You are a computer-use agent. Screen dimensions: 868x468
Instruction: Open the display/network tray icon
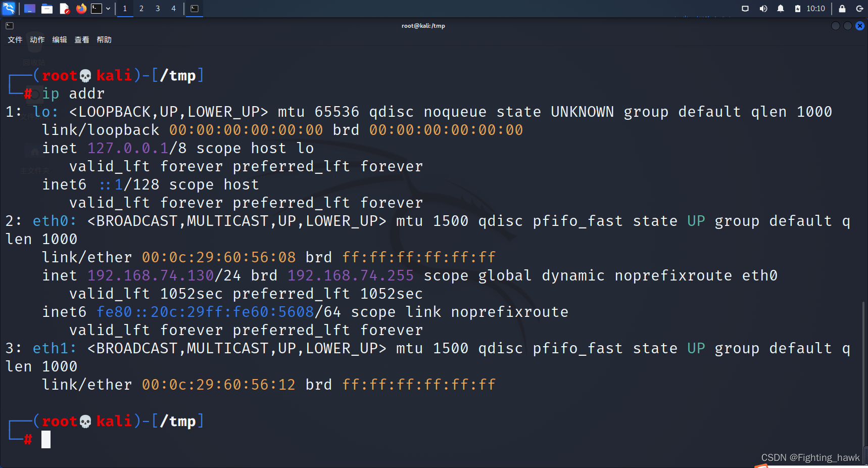click(x=745, y=9)
